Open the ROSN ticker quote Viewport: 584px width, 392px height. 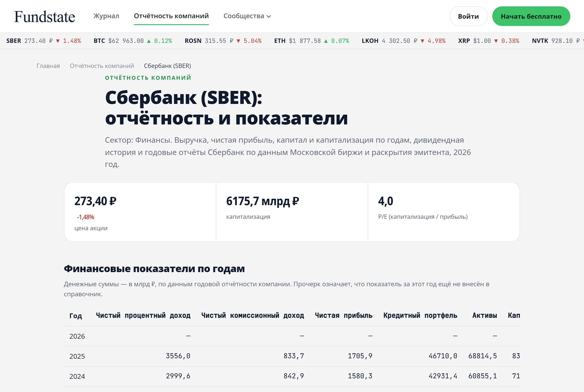click(223, 41)
